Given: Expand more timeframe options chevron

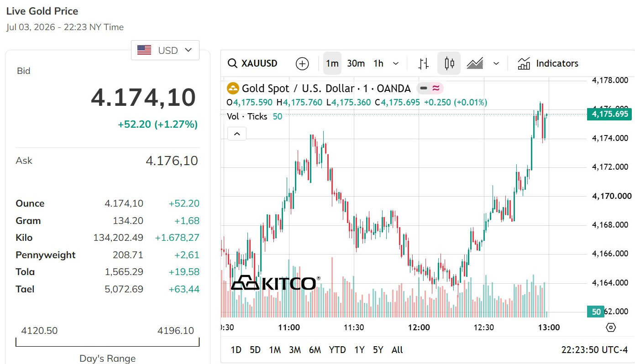Looking at the screenshot, I should click(396, 63).
